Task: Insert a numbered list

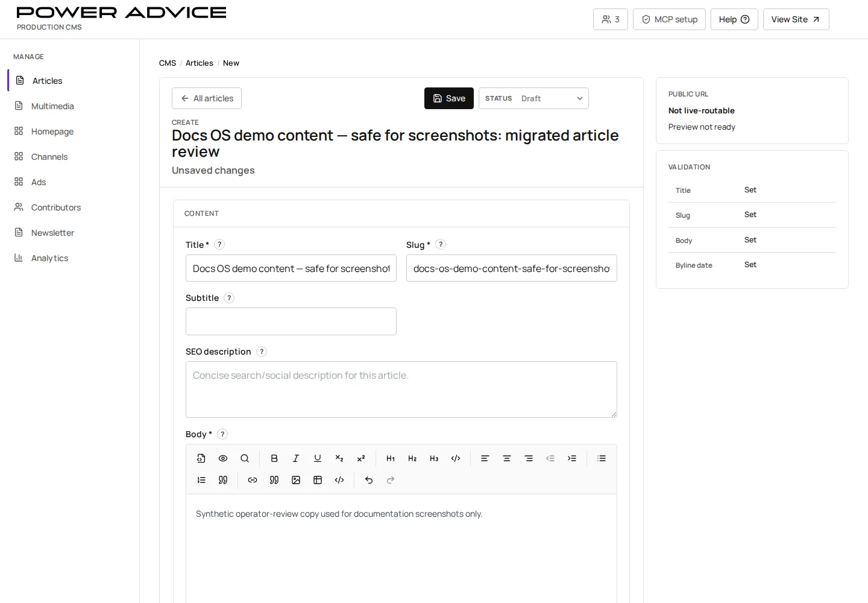Action: click(x=201, y=480)
